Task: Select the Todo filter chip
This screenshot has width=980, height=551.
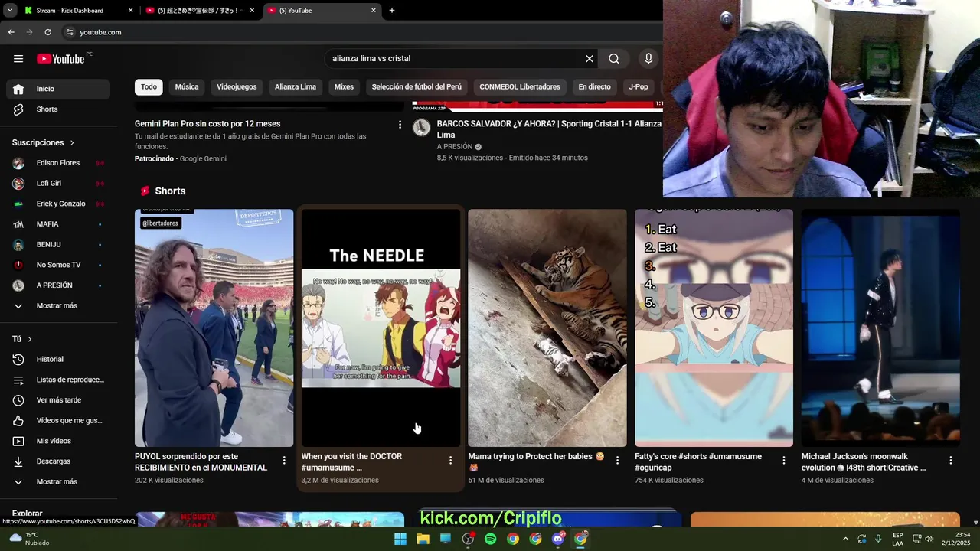Action: 149,87
